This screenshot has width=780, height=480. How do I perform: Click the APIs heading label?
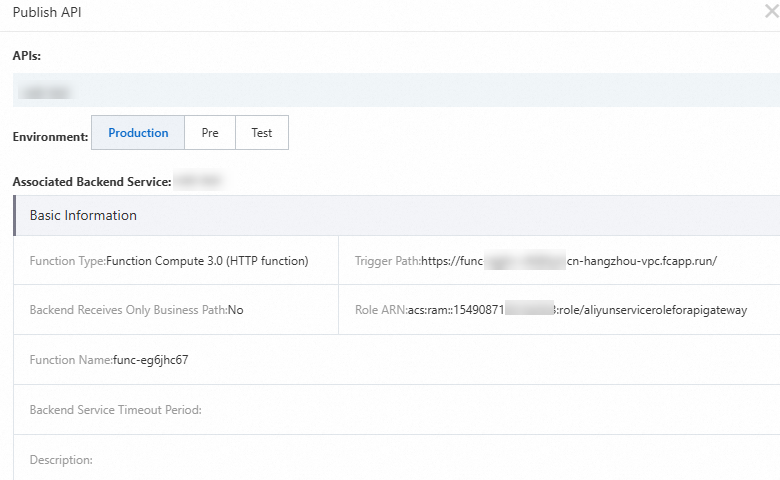(x=27, y=56)
